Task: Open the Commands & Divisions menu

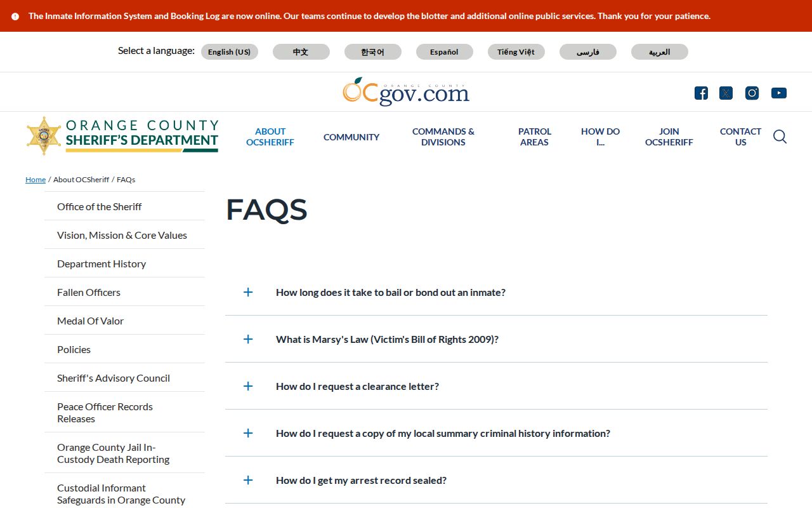Action: click(x=443, y=137)
